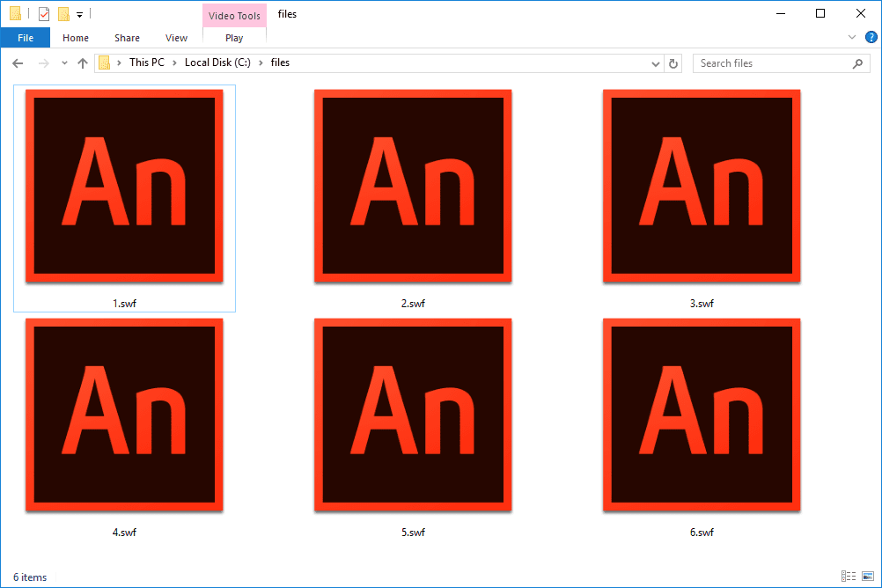The width and height of the screenshot is (882, 588).
Task: Expand the This PC breadcrumb chevron
Action: (174, 63)
